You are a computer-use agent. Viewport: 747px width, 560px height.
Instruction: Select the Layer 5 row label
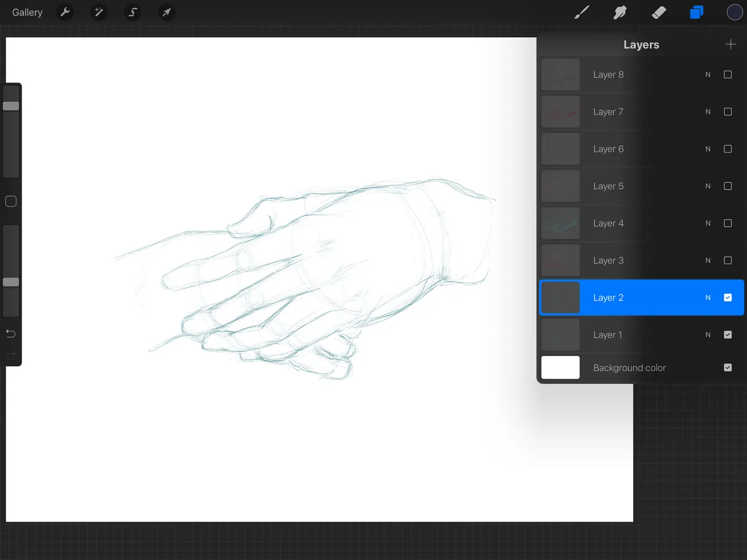pos(608,186)
